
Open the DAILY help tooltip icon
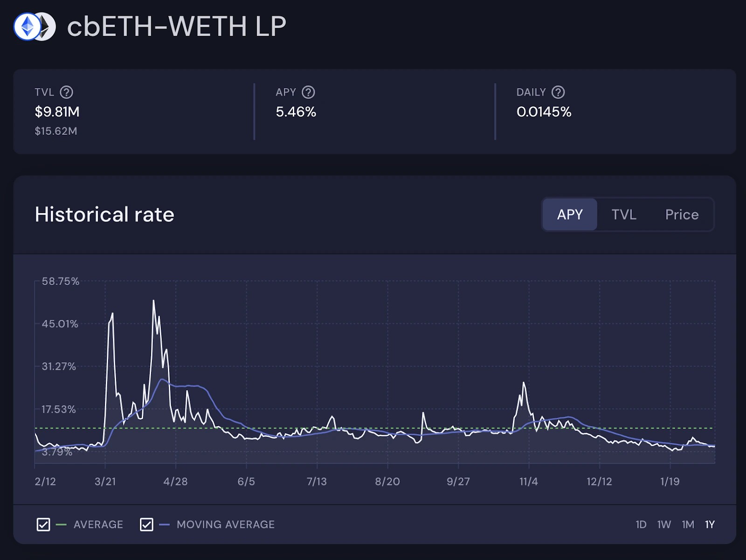(x=558, y=92)
